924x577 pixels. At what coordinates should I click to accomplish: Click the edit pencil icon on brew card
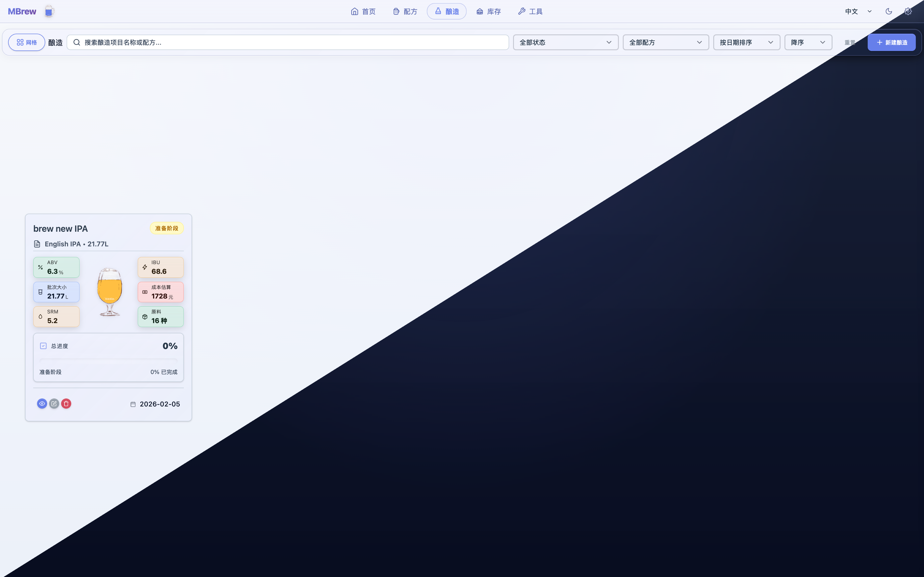(x=54, y=403)
